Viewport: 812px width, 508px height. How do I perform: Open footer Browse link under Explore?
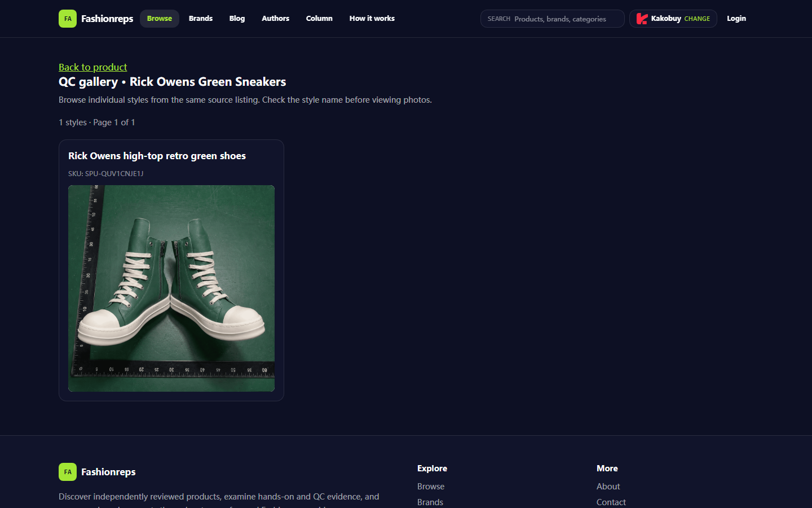pyautogui.click(x=431, y=487)
